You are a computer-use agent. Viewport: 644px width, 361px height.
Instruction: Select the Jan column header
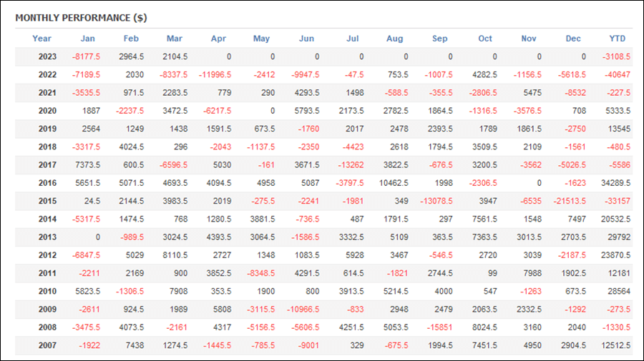(x=87, y=39)
